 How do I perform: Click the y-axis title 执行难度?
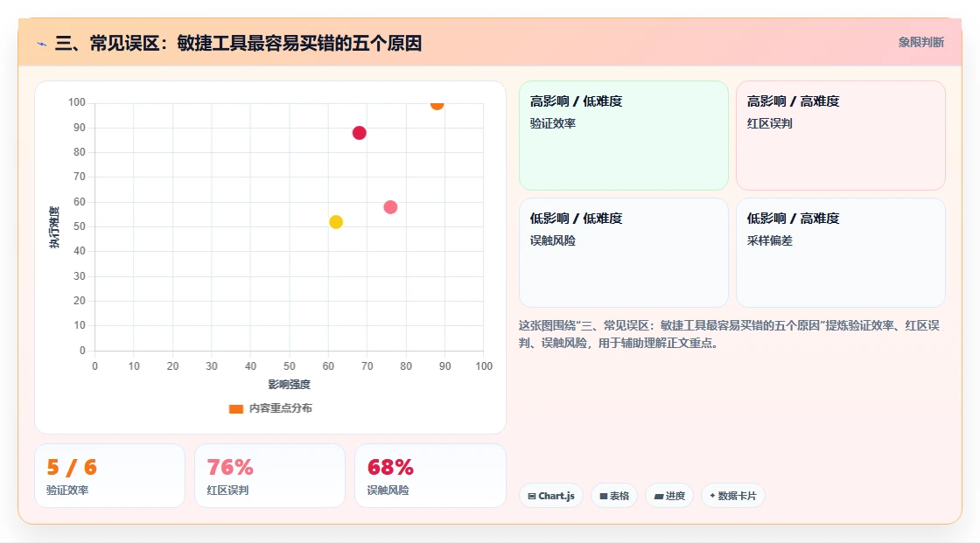54,226
